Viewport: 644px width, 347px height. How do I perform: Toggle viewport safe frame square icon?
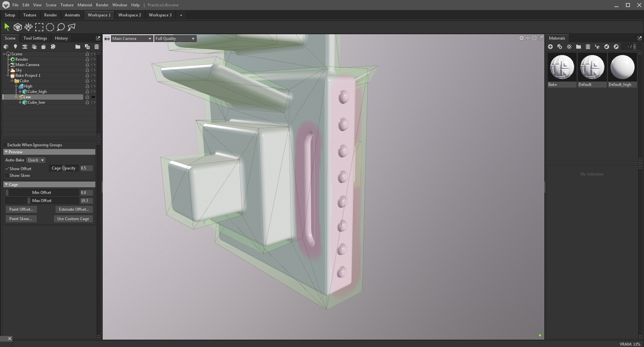tap(534, 38)
